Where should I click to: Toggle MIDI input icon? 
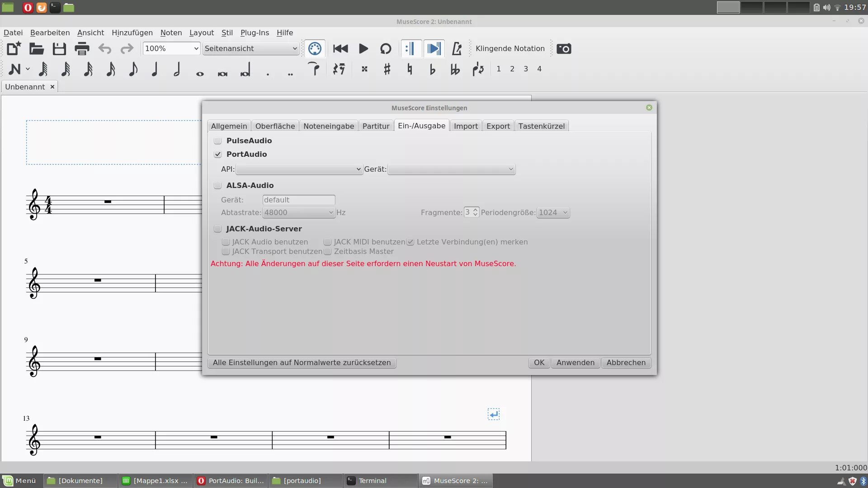pos(315,48)
